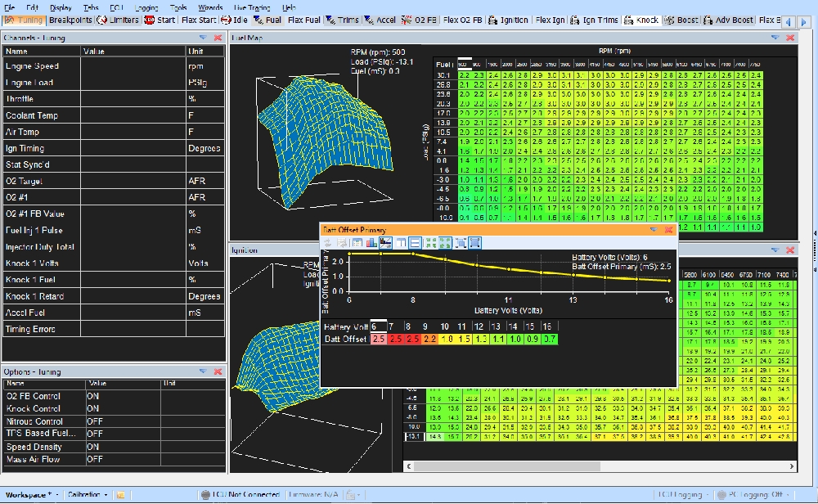This screenshot has height=504, width=818.
Task: Open the Wizards menu
Action: [x=210, y=7]
